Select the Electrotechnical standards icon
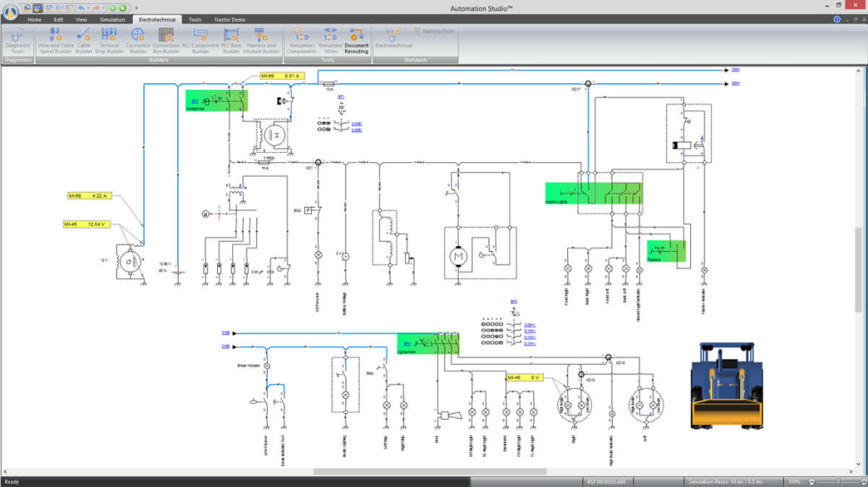868x487 pixels. [393, 38]
